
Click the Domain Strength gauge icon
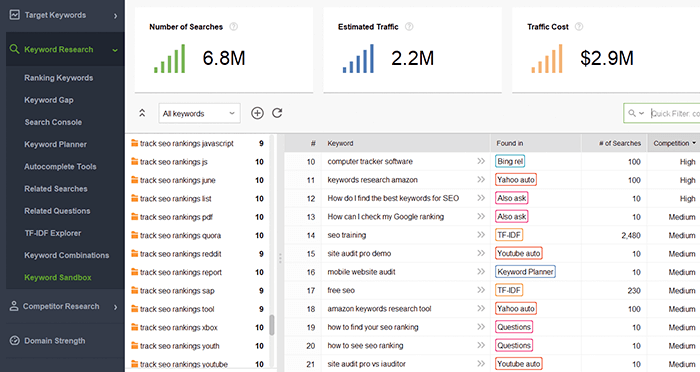click(15, 340)
